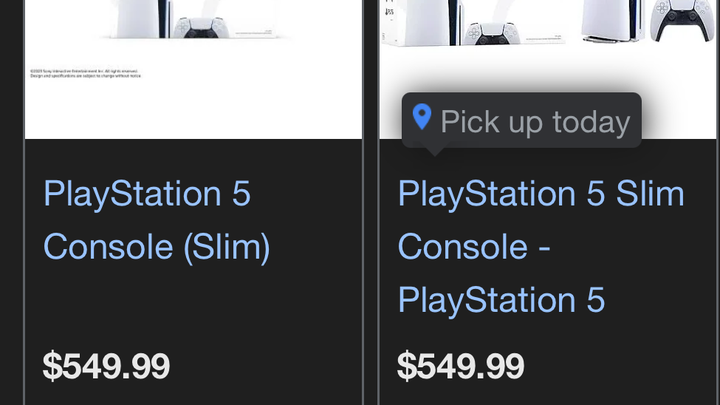Click the left product's $549.99 price
The width and height of the screenshot is (720, 405).
click(x=106, y=366)
